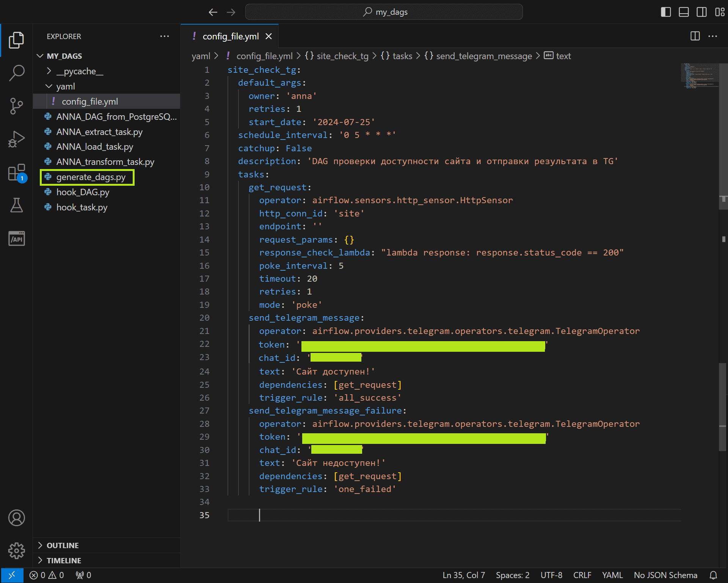Go forward with the right arrow
Screen dimensions: 728x583
(x=231, y=12)
